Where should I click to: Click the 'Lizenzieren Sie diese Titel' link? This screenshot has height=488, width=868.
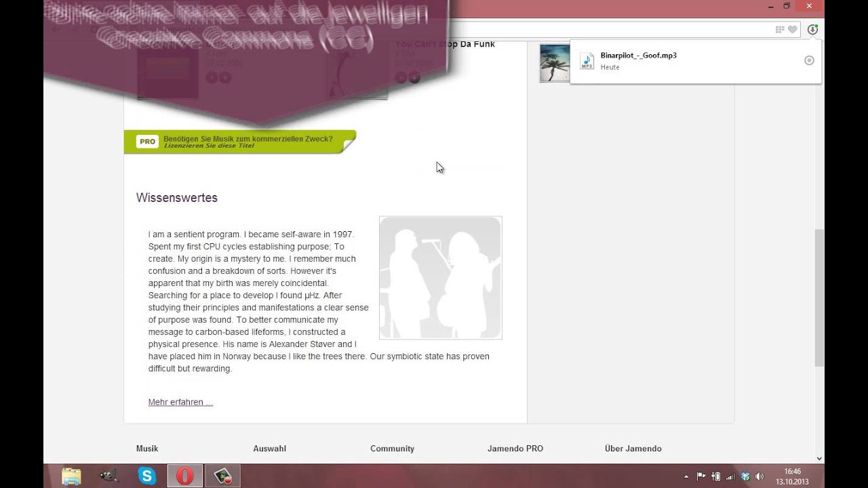coord(209,146)
